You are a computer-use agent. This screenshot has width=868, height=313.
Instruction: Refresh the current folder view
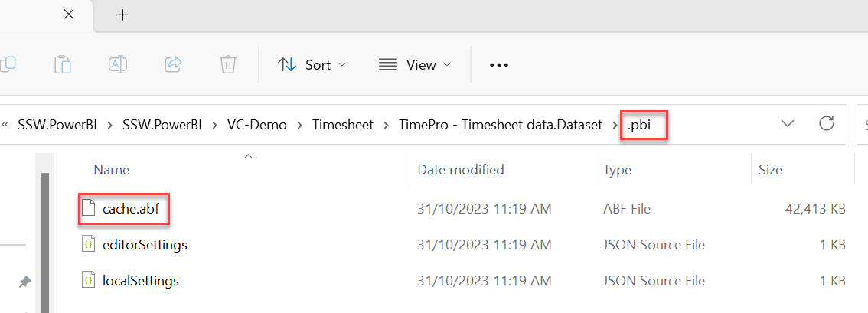point(826,124)
